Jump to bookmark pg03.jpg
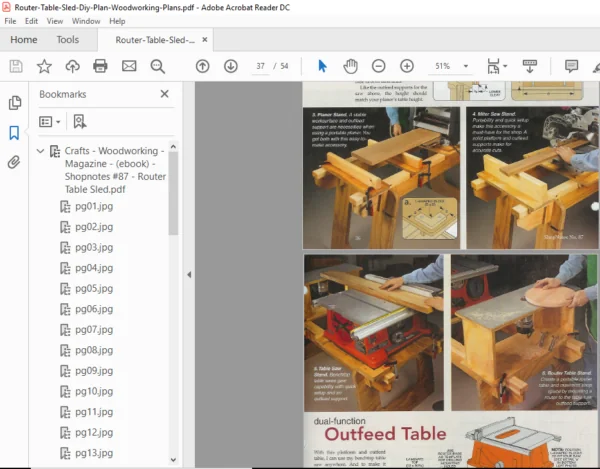The width and height of the screenshot is (600, 469). (94, 248)
